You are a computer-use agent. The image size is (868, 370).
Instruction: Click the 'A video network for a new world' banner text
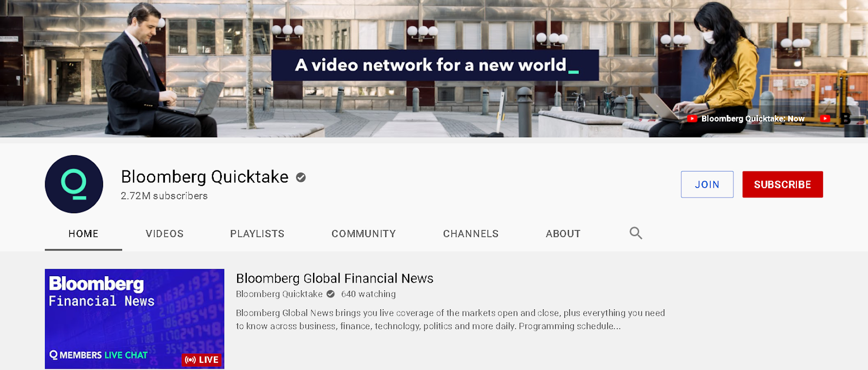click(435, 65)
